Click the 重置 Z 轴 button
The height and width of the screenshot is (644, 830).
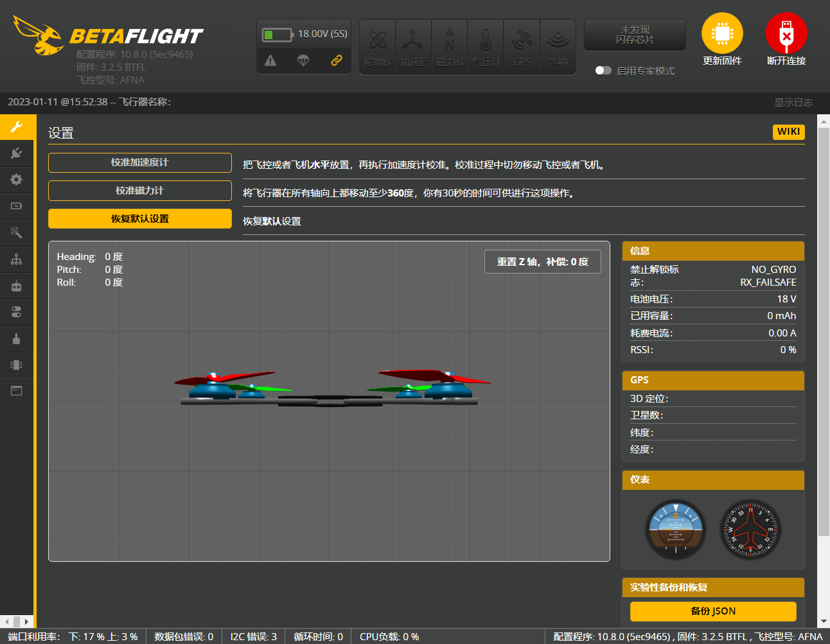coord(542,262)
